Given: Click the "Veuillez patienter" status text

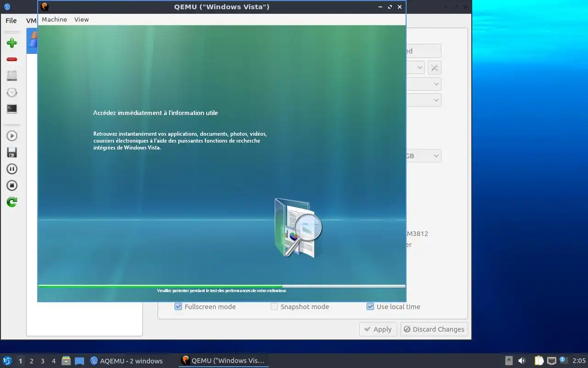Looking at the screenshot, I should click(x=222, y=291).
